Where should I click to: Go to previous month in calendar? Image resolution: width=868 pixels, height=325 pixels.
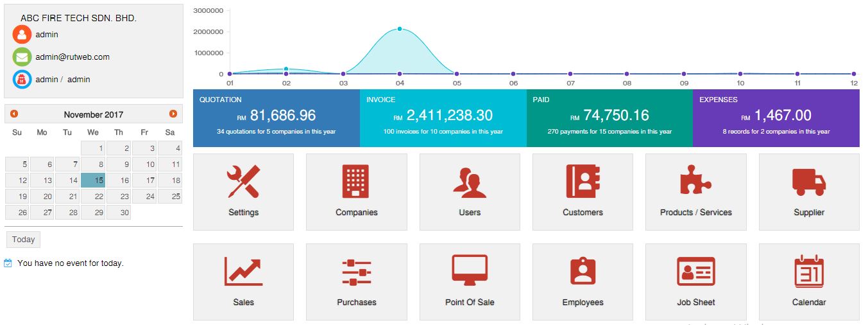14,114
